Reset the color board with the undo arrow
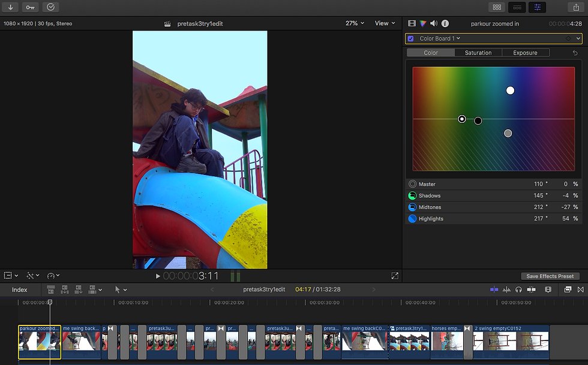Screen dimensions: 588x365 pyautogui.click(x=575, y=53)
